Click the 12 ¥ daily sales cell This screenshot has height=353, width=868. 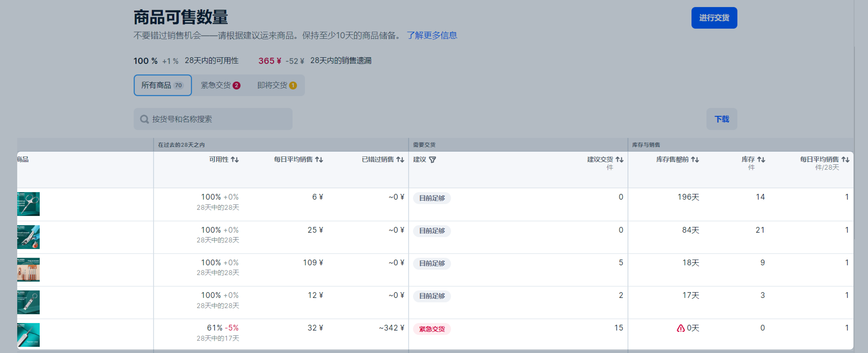[315, 295]
